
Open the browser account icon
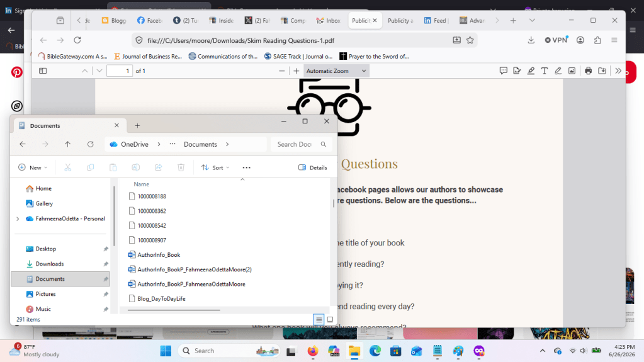[580, 40]
